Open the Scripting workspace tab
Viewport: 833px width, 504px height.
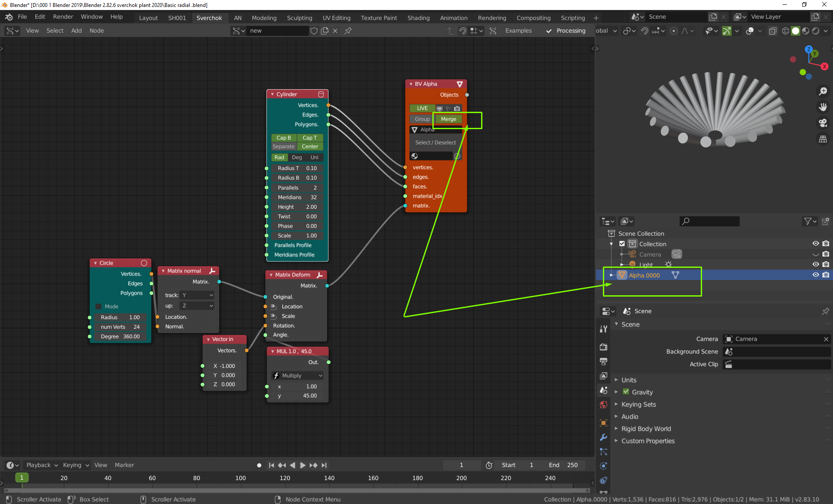(572, 18)
